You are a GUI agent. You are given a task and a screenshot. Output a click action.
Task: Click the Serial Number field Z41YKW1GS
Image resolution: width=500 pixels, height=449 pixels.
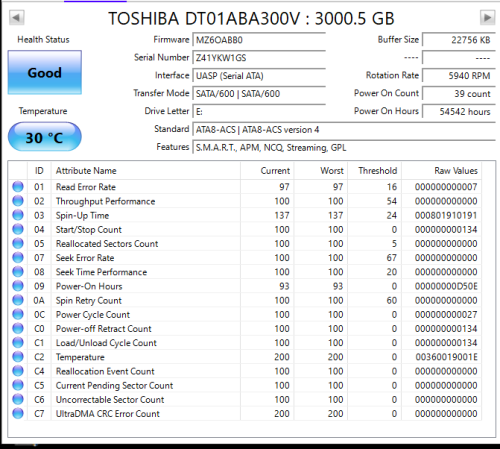coord(259,58)
